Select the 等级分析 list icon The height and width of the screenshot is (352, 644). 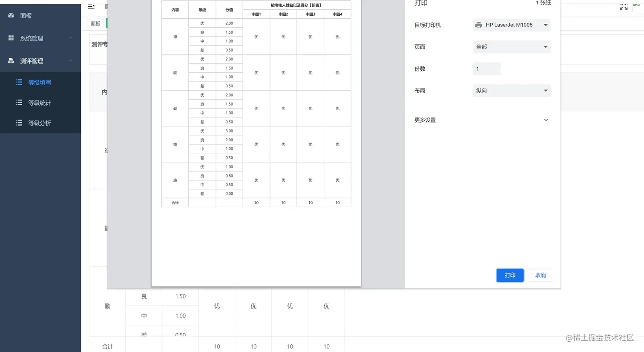pos(19,123)
